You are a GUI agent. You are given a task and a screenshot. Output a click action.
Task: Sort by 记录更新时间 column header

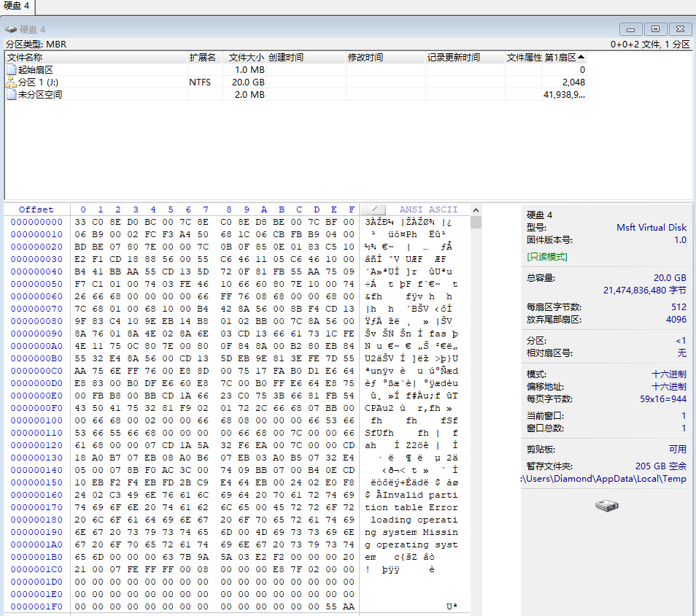(465, 57)
